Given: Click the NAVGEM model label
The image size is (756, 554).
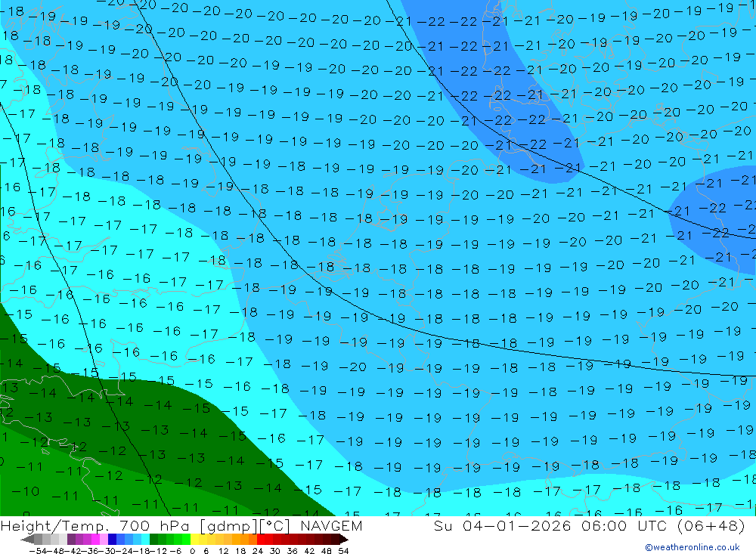Looking at the screenshot, I should 331,525.
